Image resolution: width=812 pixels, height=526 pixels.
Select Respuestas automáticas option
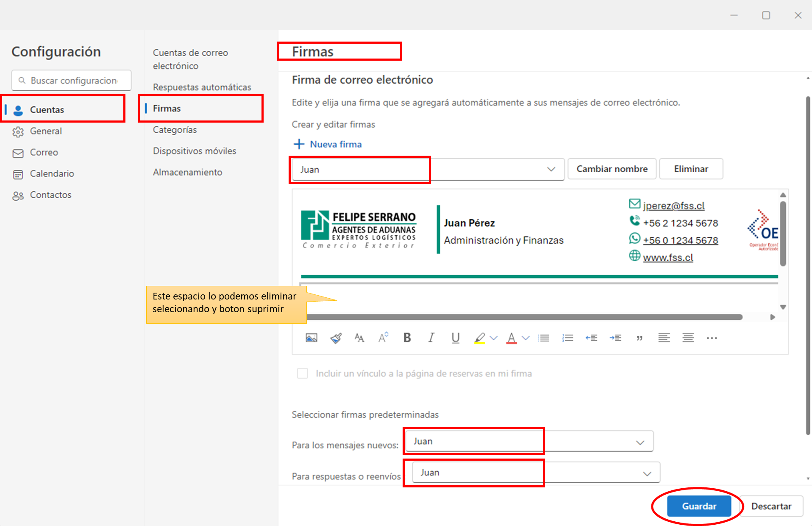point(202,87)
